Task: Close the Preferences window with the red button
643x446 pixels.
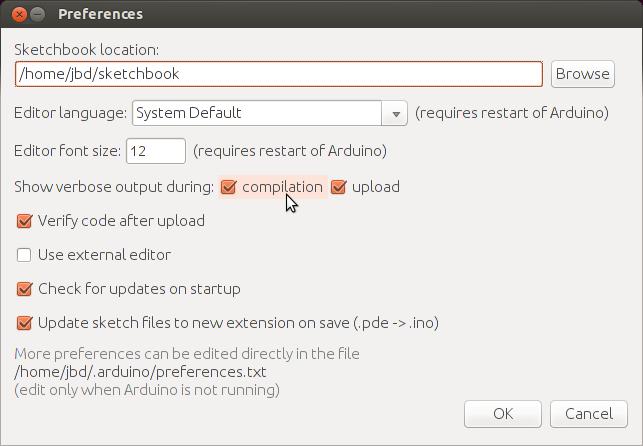Action: coord(20,14)
